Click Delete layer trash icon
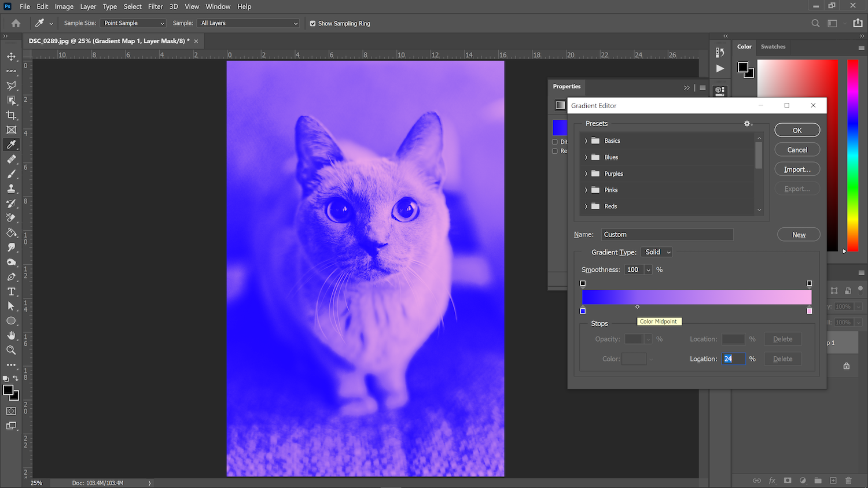This screenshot has width=868, height=488. point(848,480)
